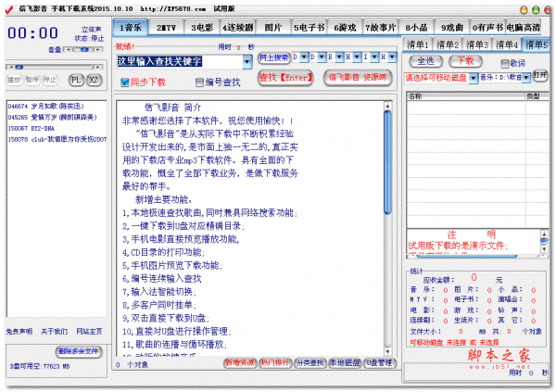Click the intro text scrollbar down arrow
The width and height of the screenshot is (556, 392).
[x=387, y=352]
